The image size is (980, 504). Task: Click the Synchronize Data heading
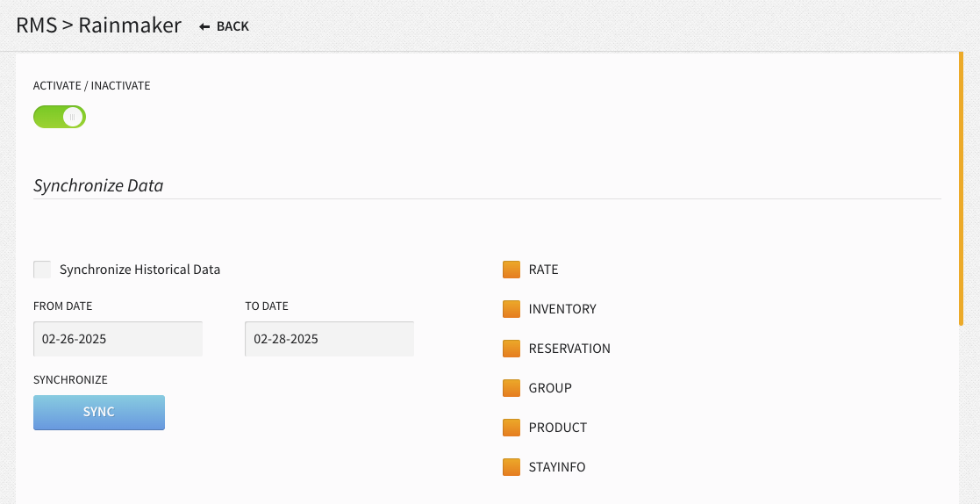98,186
